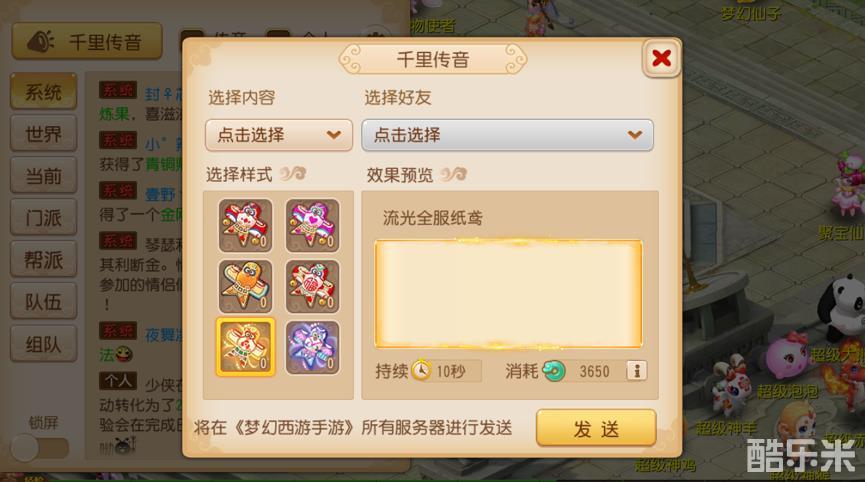Select the 门派 chat channel tab
This screenshot has height=482, width=865.
[44, 218]
